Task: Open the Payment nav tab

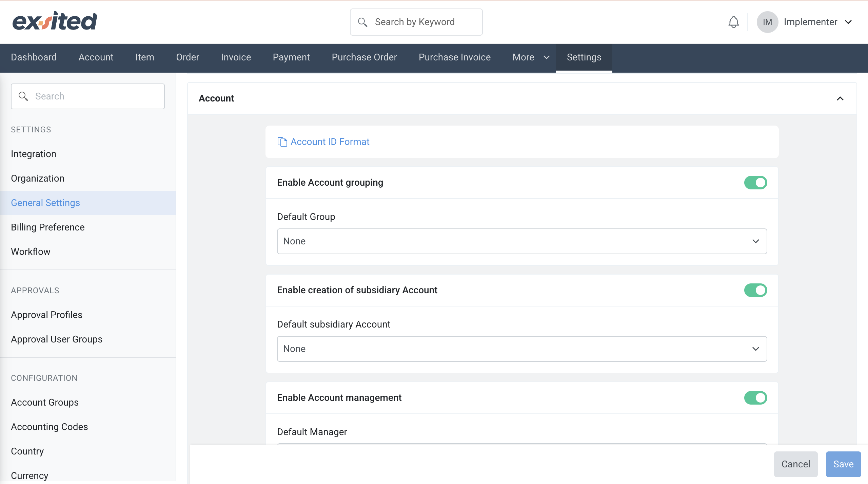Action: click(x=291, y=57)
